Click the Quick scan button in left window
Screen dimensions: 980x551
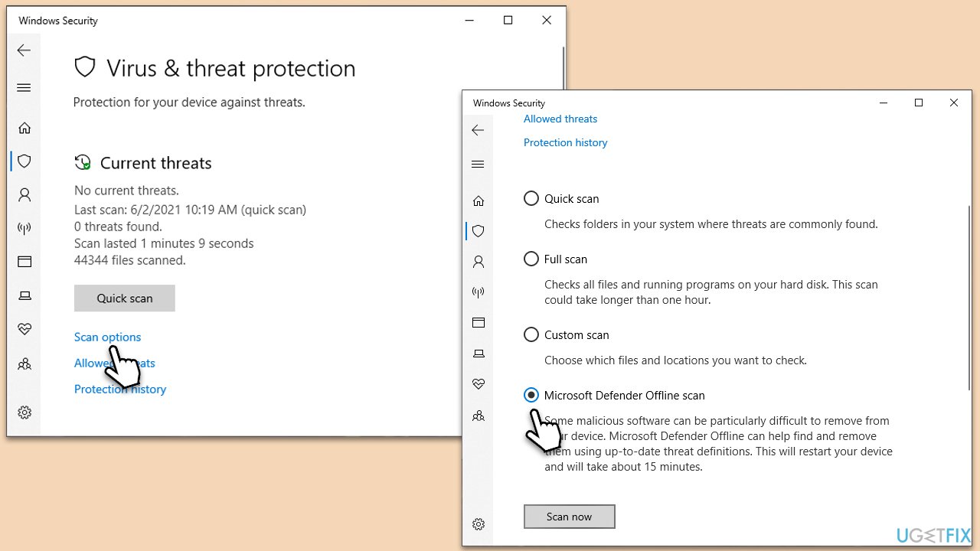click(x=125, y=298)
